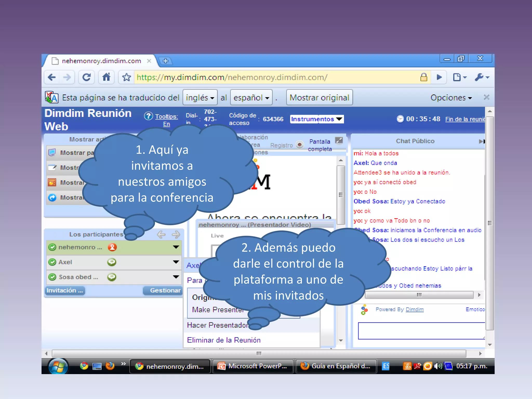This screenshot has width=532, height=399.
Task: Toggle the green check next to Axel
Action: point(52,262)
